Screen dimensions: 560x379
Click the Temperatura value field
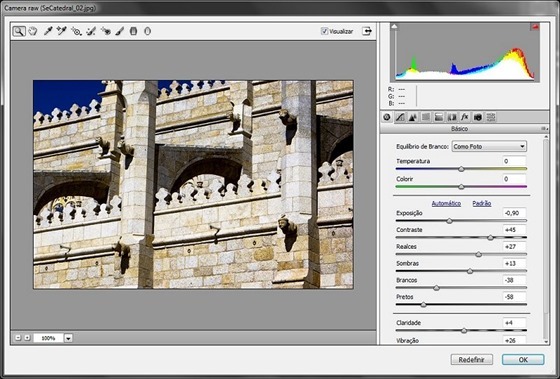(514, 161)
